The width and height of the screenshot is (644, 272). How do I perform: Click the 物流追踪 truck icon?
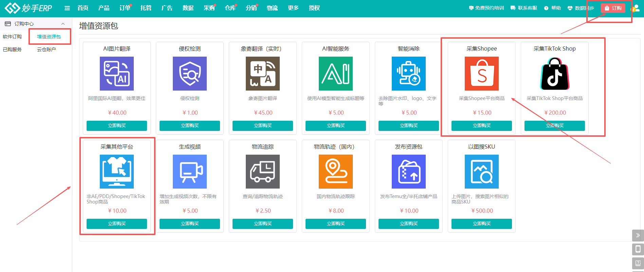pyautogui.click(x=263, y=172)
